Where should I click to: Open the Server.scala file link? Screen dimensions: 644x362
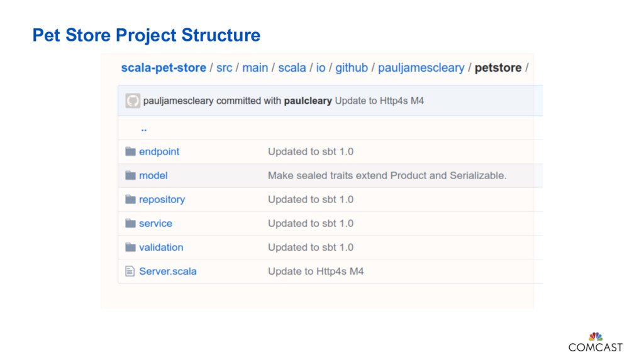pyautogui.click(x=168, y=271)
